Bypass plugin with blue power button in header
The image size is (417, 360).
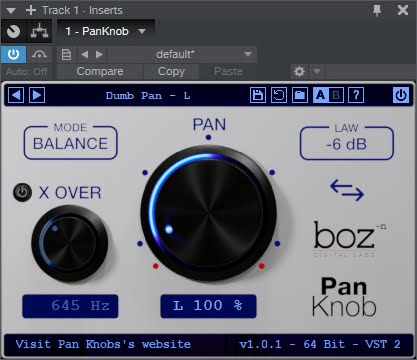[401, 96]
